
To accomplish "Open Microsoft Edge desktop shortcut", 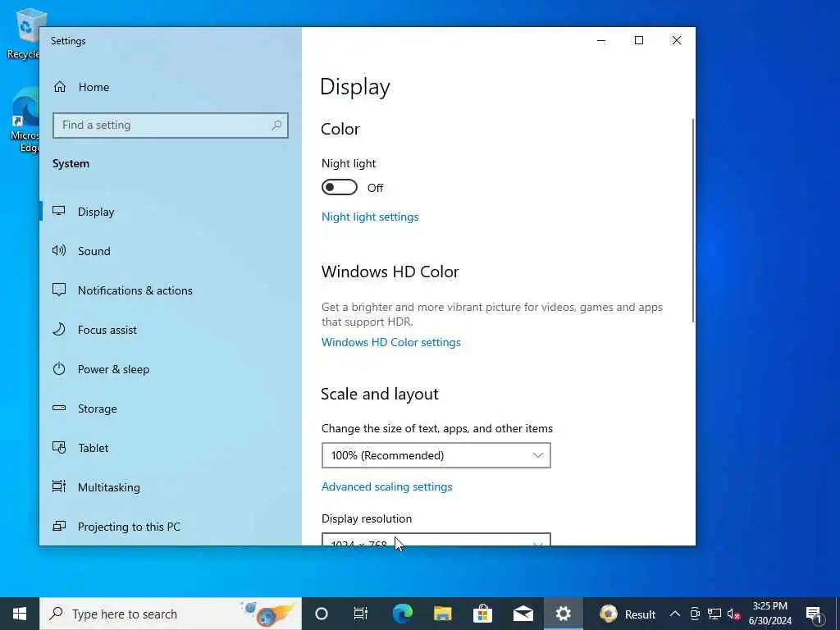I will pos(24,121).
